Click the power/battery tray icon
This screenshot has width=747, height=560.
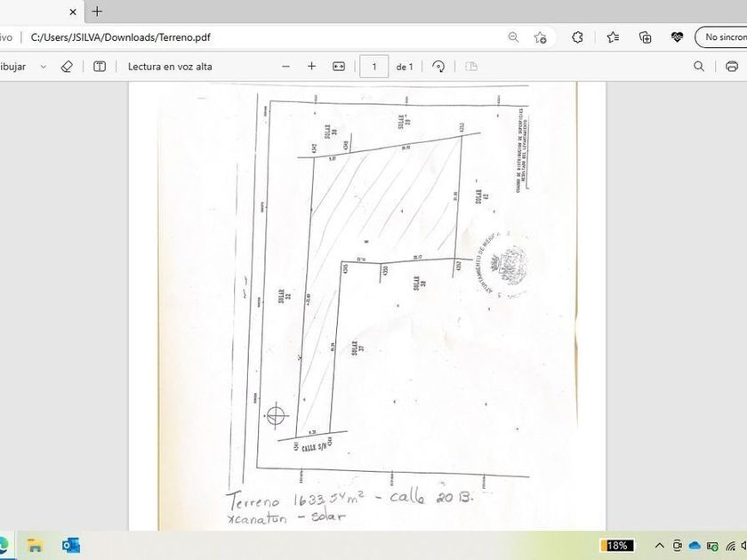pyautogui.click(x=712, y=546)
